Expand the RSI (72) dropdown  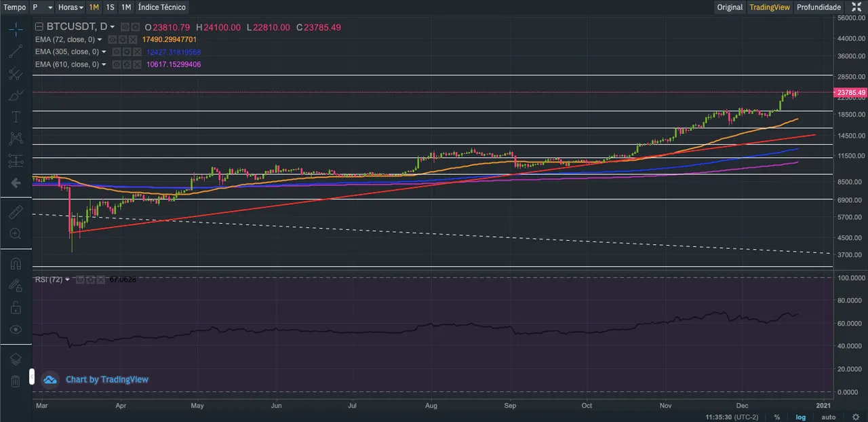point(68,279)
